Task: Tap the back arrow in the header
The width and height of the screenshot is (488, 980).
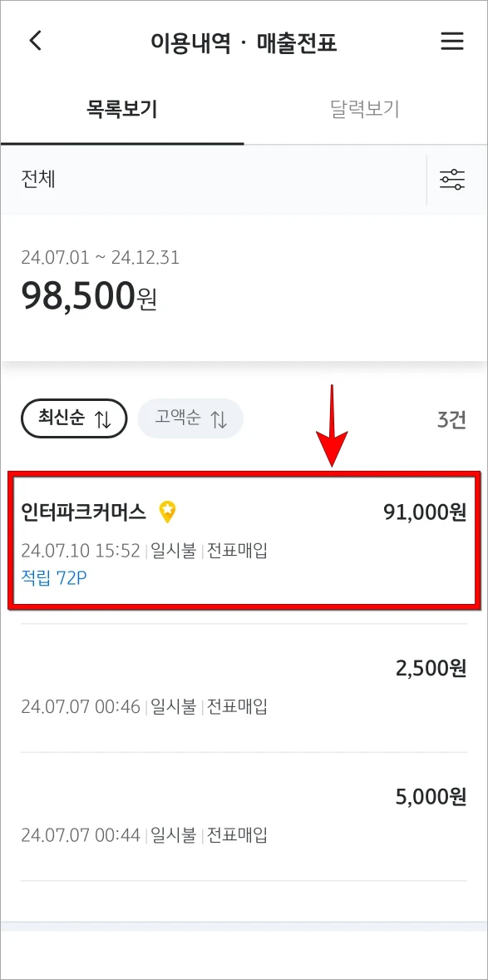Action: click(34, 41)
